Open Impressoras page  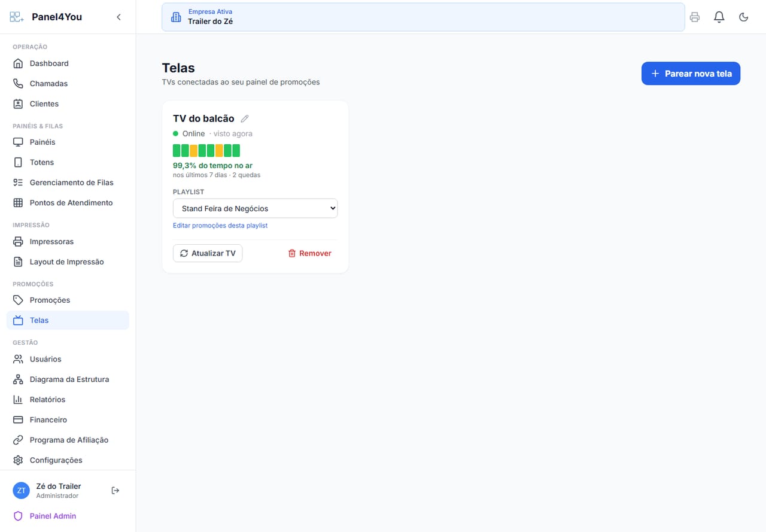pyautogui.click(x=68, y=242)
